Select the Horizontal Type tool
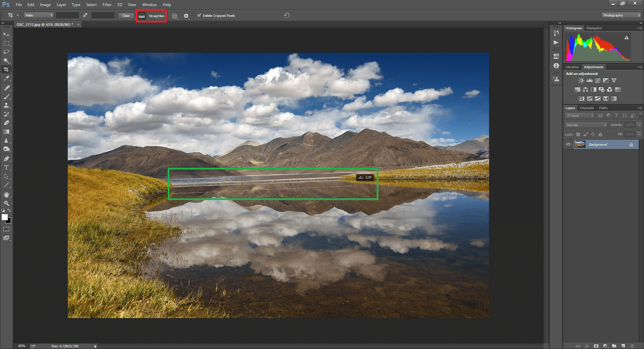 click(x=6, y=167)
